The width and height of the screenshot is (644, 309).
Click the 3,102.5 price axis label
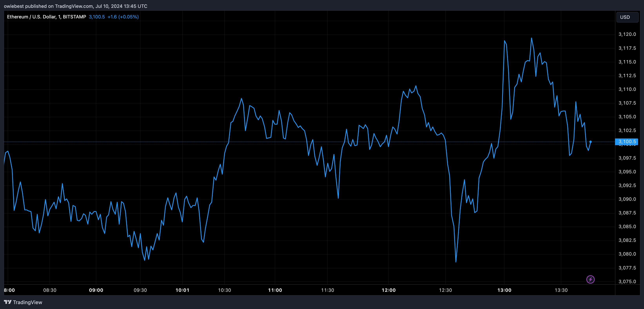(627, 130)
